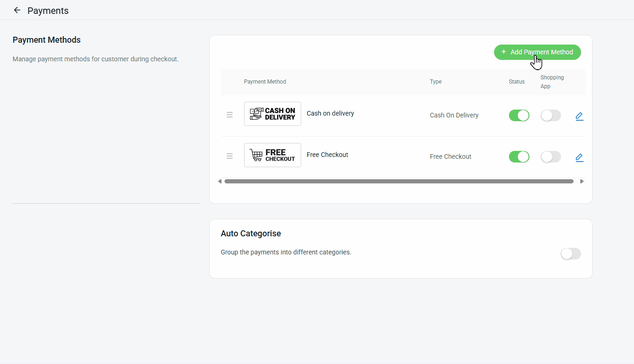This screenshot has width=634, height=364.
Task: Click the table's left scroll arrow
Action: click(x=220, y=182)
